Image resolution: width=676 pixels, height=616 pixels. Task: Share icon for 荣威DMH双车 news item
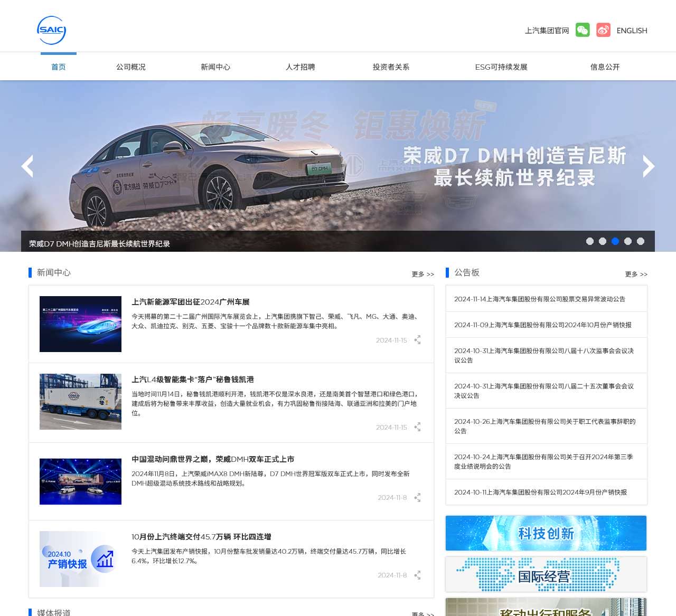[x=417, y=497]
